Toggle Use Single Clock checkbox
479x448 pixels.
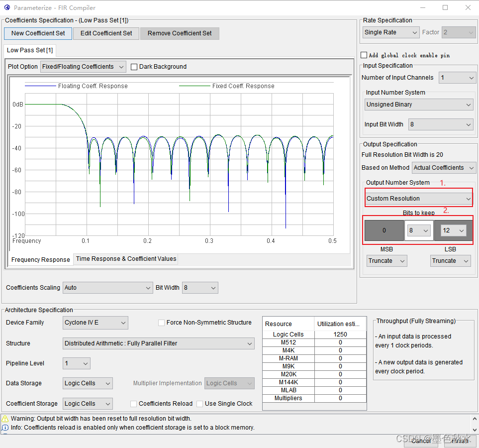coord(200,404)
